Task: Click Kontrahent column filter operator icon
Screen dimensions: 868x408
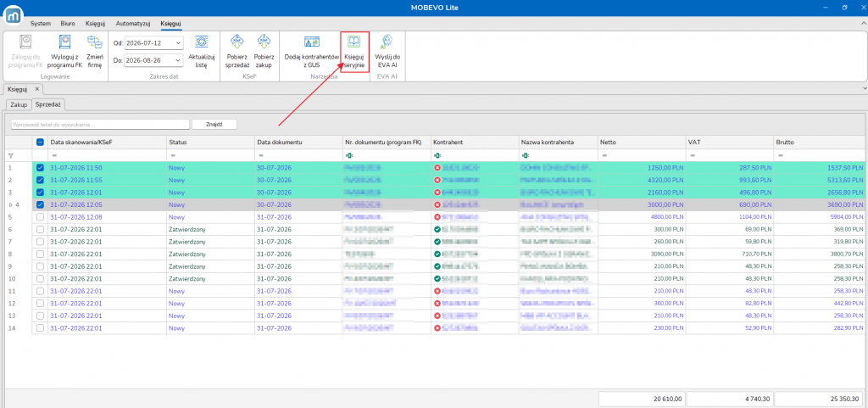Action: pyautogui.click(x=437, y=155)
